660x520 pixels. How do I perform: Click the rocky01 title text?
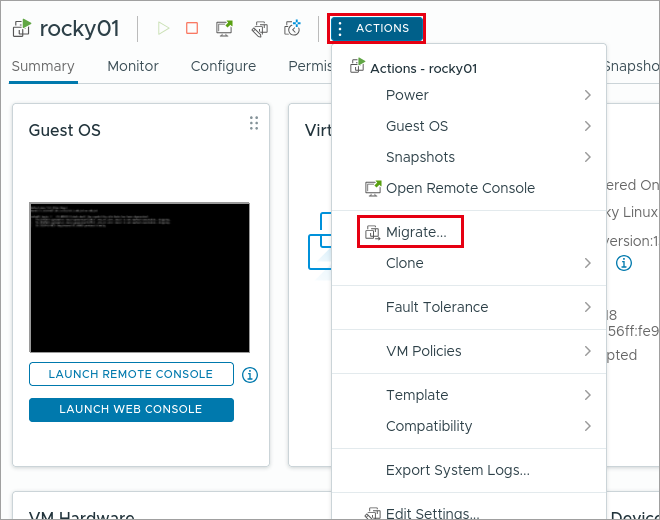click(x=79, y=29)
